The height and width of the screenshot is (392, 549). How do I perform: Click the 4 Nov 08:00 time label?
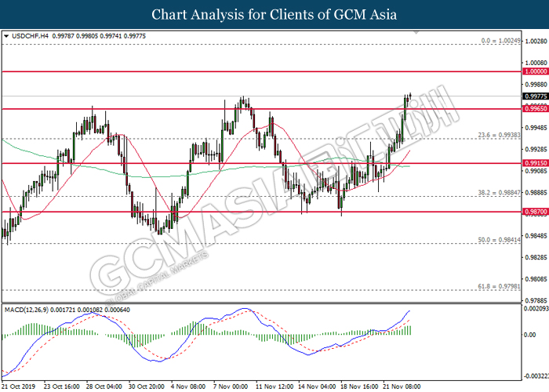[x=188, y=387]
